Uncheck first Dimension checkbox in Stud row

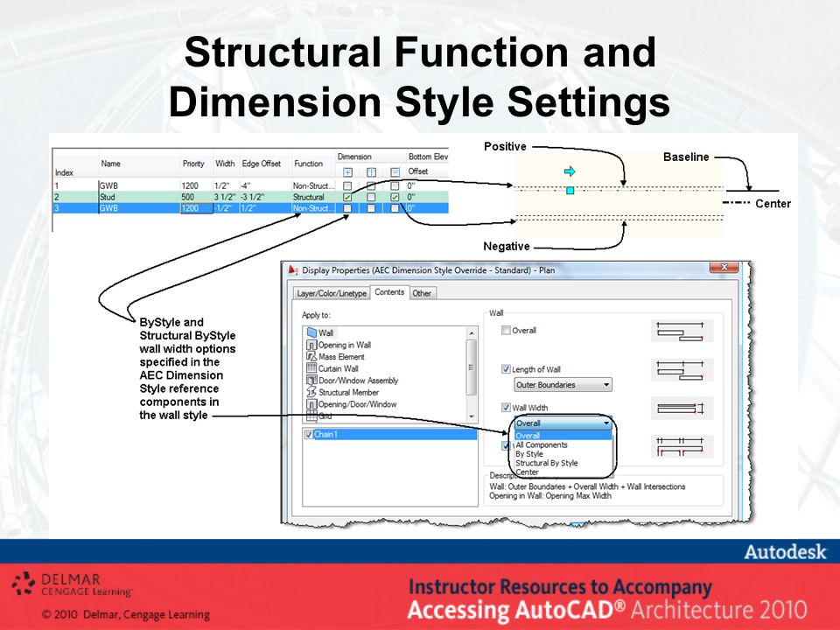coord(347,197)
